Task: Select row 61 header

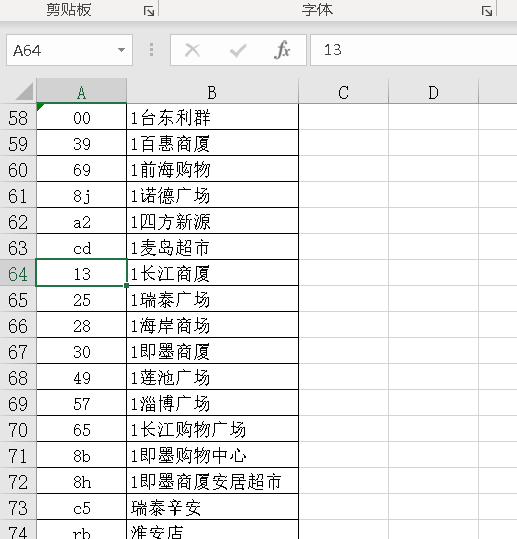Action: pos(18,196)
